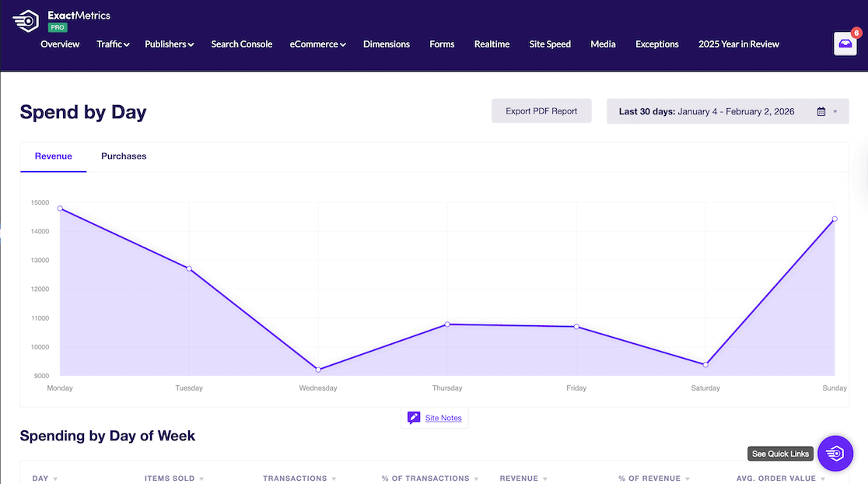Select the Realtime report icon menu item
The width and height of the screenshot is (868, 484).
492,44
